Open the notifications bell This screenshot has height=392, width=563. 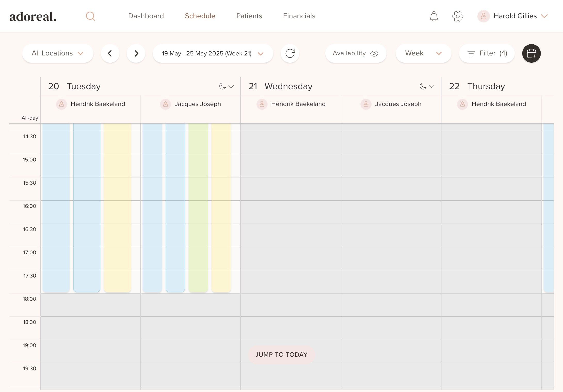(x=434, y=16)
